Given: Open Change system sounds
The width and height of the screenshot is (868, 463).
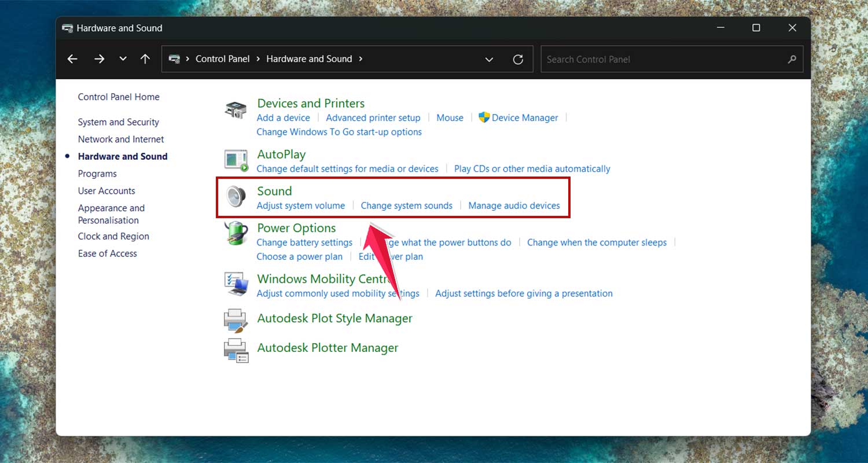Looking at the screenshot, I should click(x=406, y=205).
